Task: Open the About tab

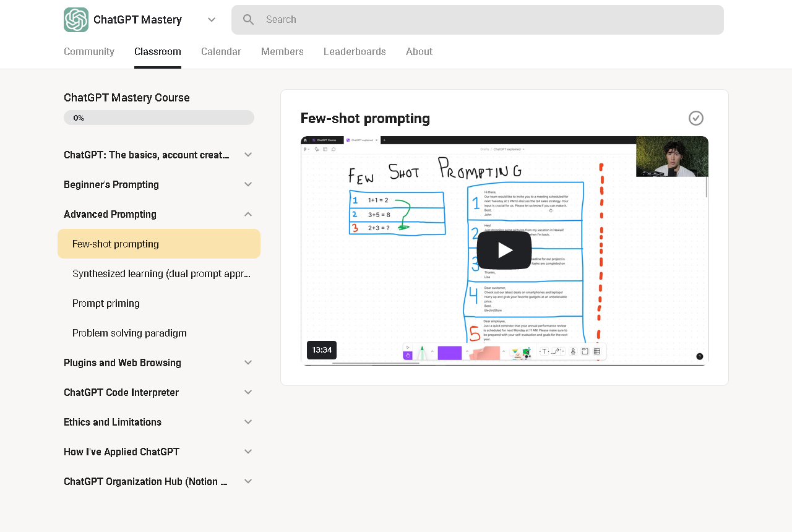Action: (419, 52)
